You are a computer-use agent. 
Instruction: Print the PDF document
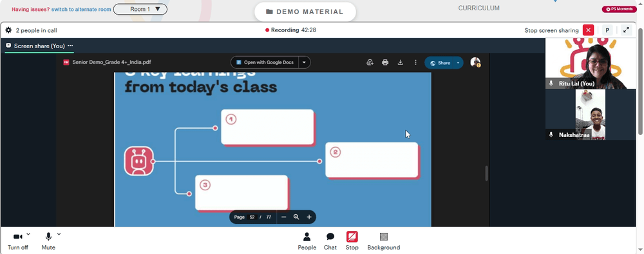coord(385,62)
